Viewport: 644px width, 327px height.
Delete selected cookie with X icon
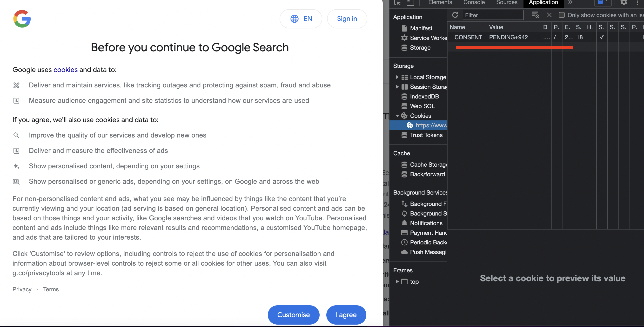click(x=549, y=15)
